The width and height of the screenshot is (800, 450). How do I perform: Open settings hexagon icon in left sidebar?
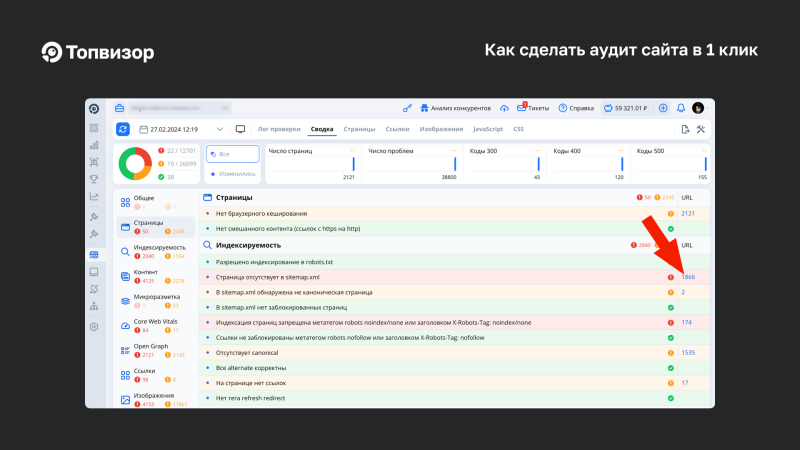pyautogui.click(x=94, y=327)
